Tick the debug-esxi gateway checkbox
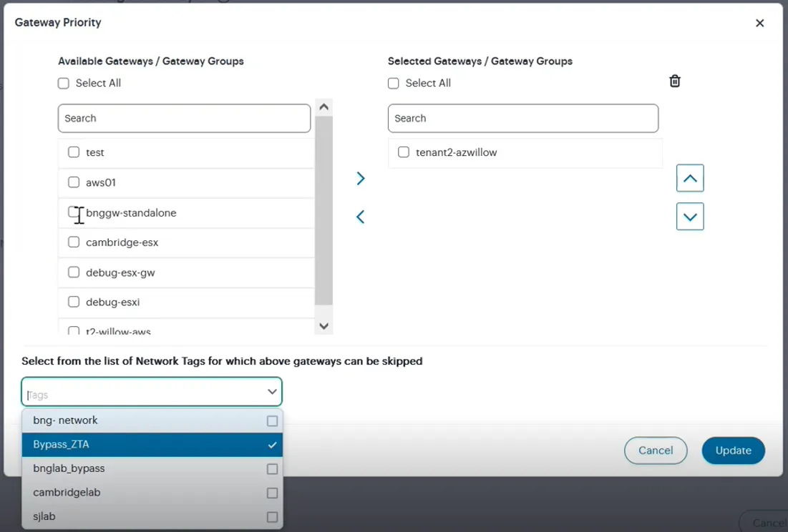The width and height of the screenshot is (788, 532). click(x=74, y=302)
